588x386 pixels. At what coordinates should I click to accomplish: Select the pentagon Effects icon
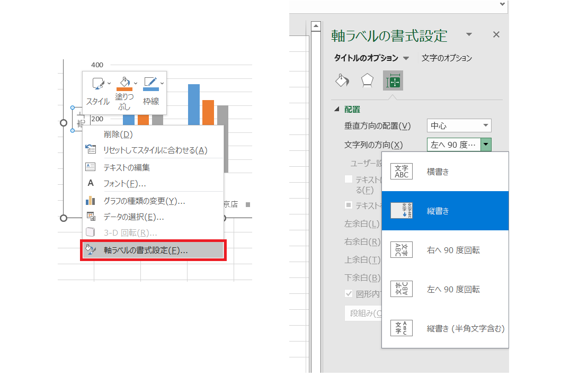tap(367, 80)
